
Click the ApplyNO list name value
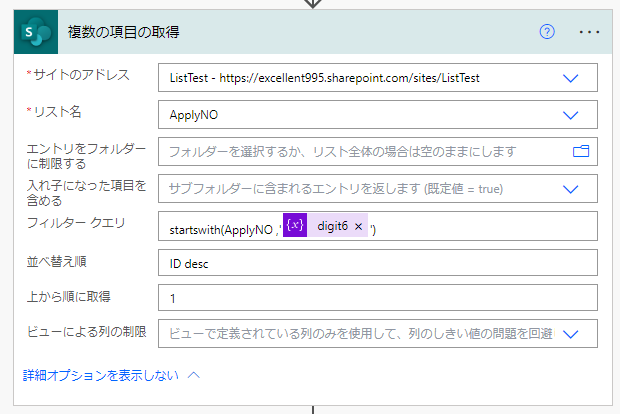pyautogui.click(x=195, y=114)
